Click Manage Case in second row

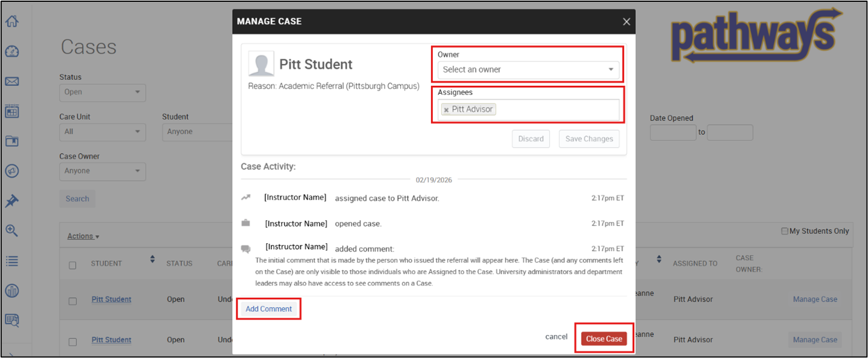coord(815,340)
